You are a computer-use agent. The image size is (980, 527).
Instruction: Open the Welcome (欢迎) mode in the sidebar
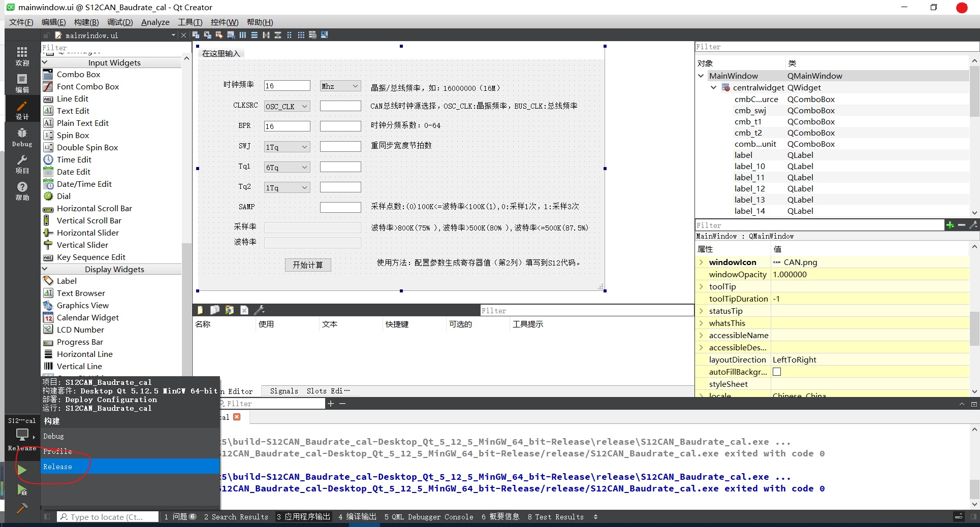(x=22, y=56)
